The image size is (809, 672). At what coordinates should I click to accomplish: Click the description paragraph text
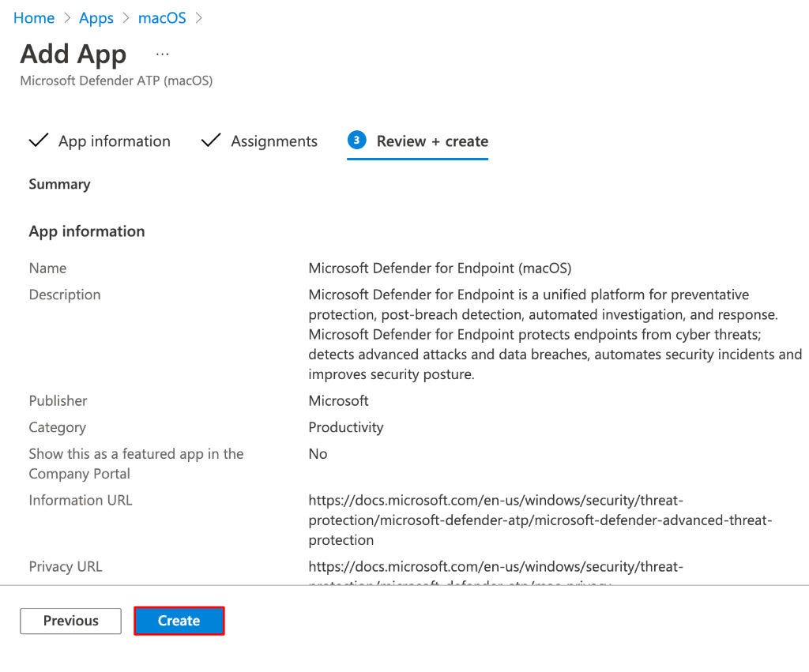(x=555, y=334)
